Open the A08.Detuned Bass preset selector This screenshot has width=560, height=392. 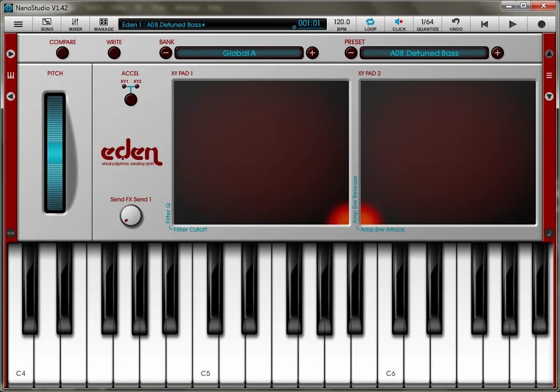pos(424,53)
